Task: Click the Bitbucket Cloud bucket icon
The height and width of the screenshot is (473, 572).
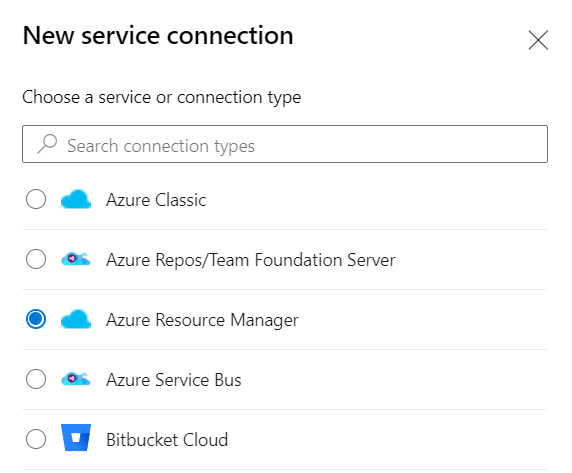Action: 76,438
